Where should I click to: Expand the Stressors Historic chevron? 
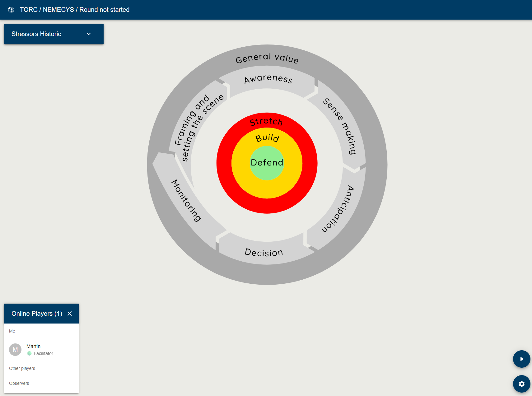coord(89,34)
